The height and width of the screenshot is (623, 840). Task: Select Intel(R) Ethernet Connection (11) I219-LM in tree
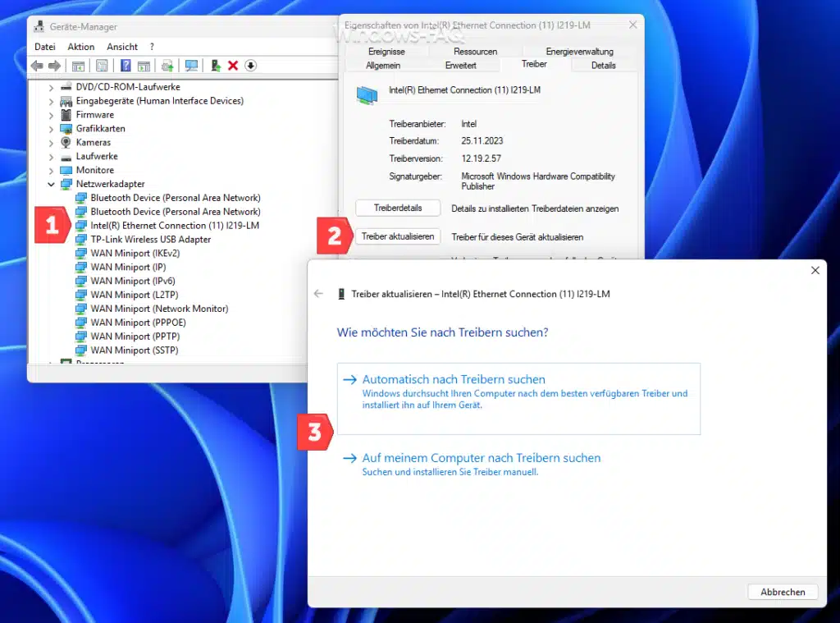(175, 226)
